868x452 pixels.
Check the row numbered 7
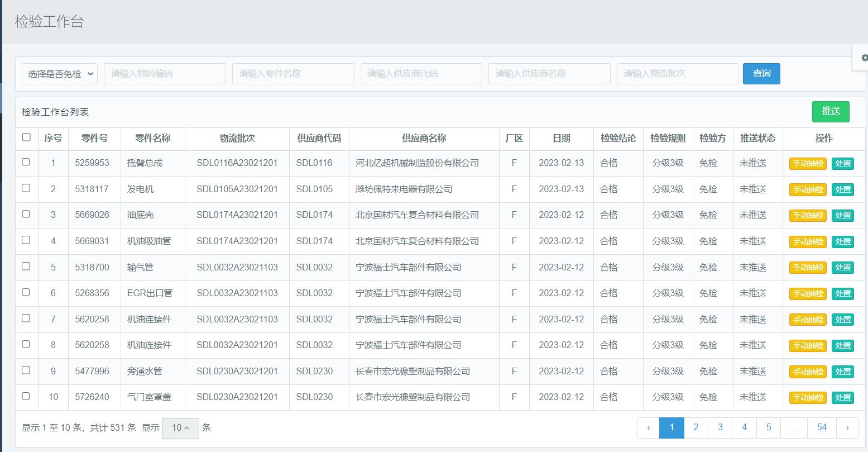click(26, 318)
